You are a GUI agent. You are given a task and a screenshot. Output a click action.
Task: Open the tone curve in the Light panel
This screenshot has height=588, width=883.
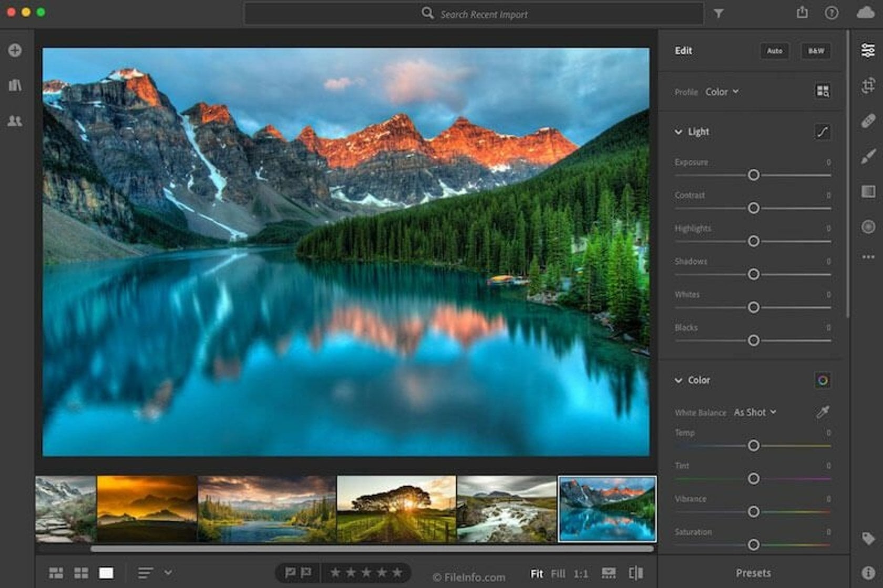[x=823, y=132]
